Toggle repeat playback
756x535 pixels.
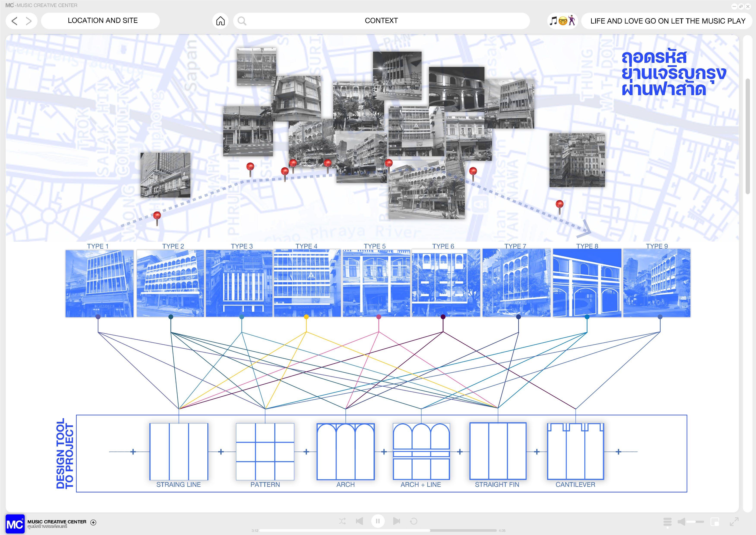(414, 521)
